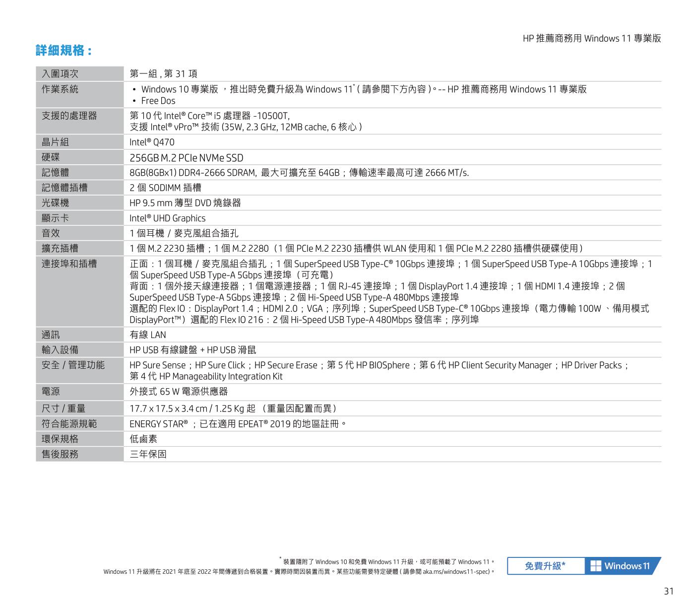The width and height of the screenshot is (697, 616).
Task: Click the header text HP 推薦商務用 Windows 11 專業版
Action: coord(592,39)
